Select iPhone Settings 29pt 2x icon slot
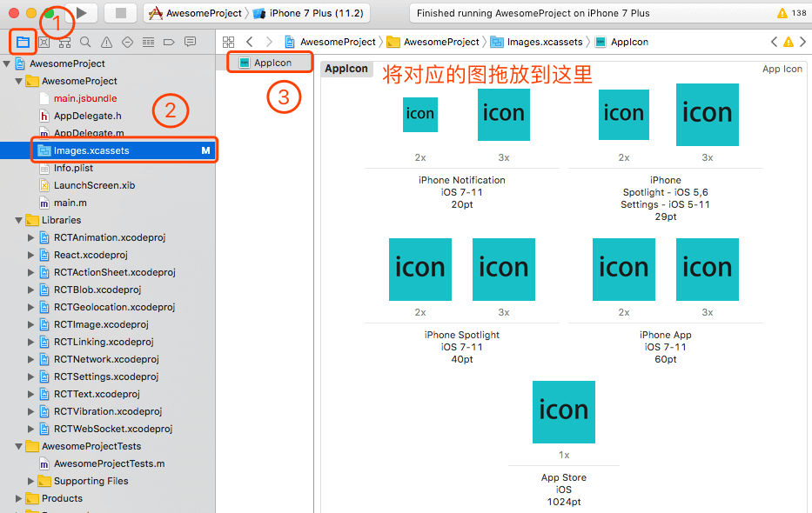 [x=623, y=114]
